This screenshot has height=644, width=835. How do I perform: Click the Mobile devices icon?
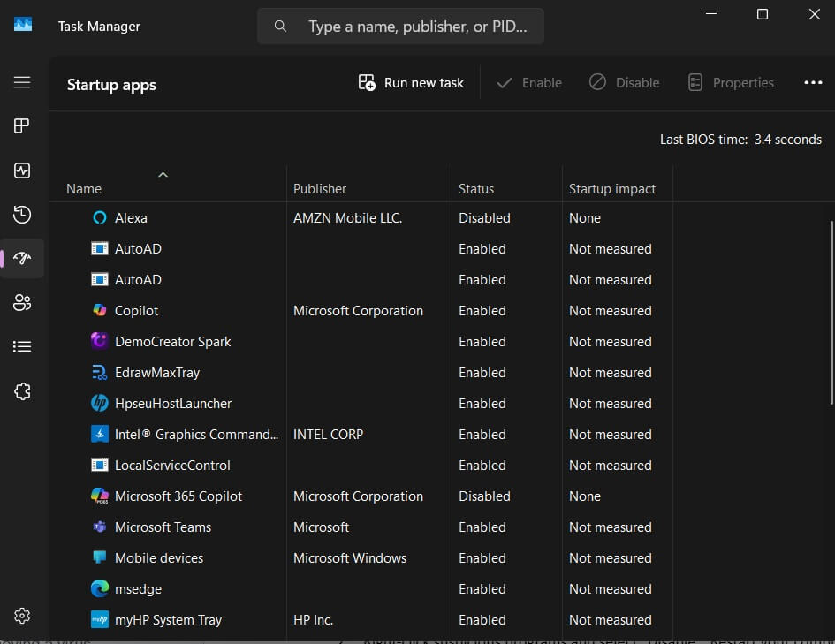click(x=100, y=557)
